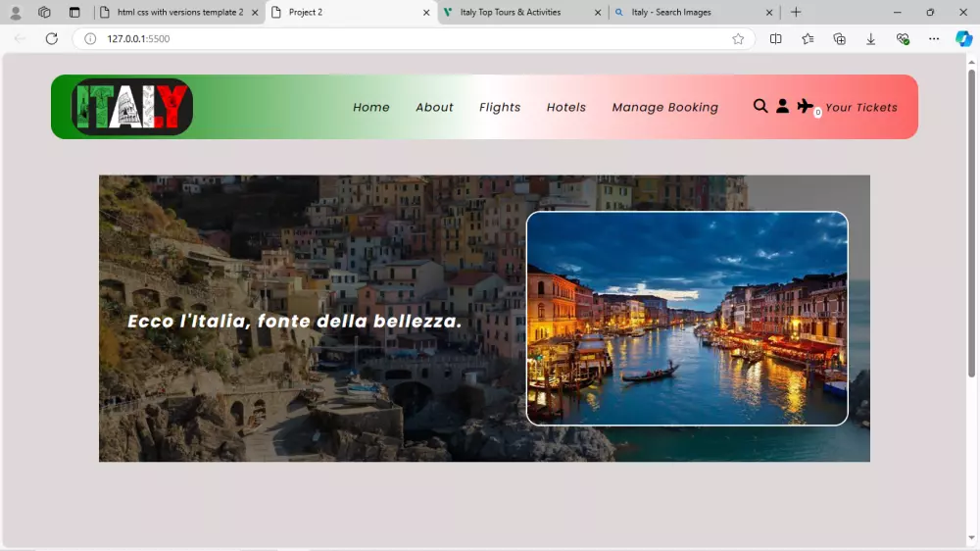The height and width of the screenshot is (551, 980).
Task: View site information icon in address bar
Action: pyautogui.click(x=90, y=39)
